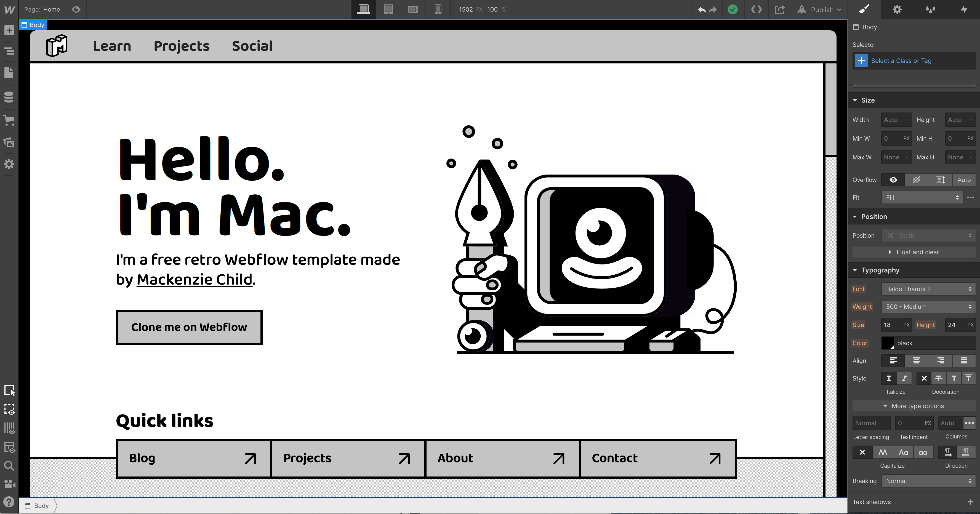Viewport: 980px width, 514px height.
Task: Open the Font dropdown Baloo Thambi 2
Action: click(x=928, y=289)
